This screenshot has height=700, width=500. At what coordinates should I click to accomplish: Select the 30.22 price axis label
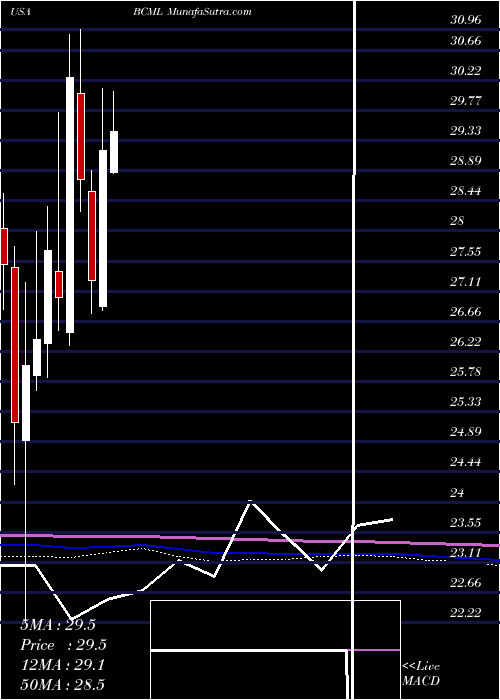pos(466,71)
